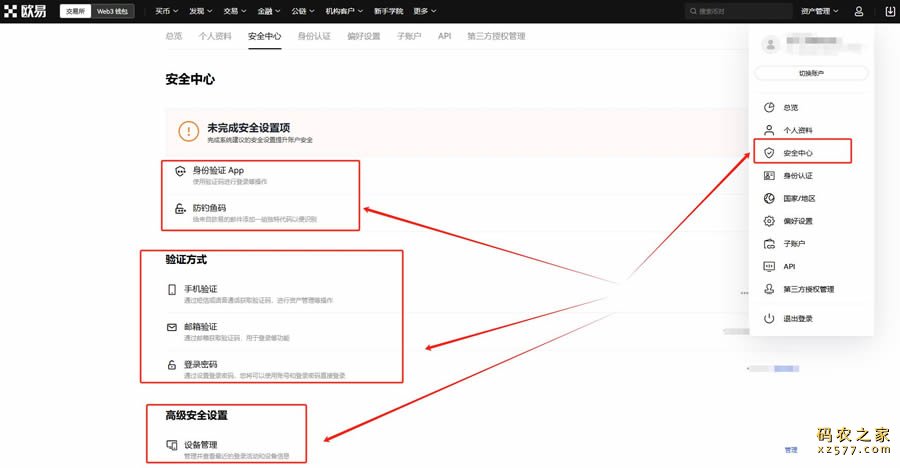Select 国家/地区 in account dropdown
900x468 pixels.
[799, 198]
